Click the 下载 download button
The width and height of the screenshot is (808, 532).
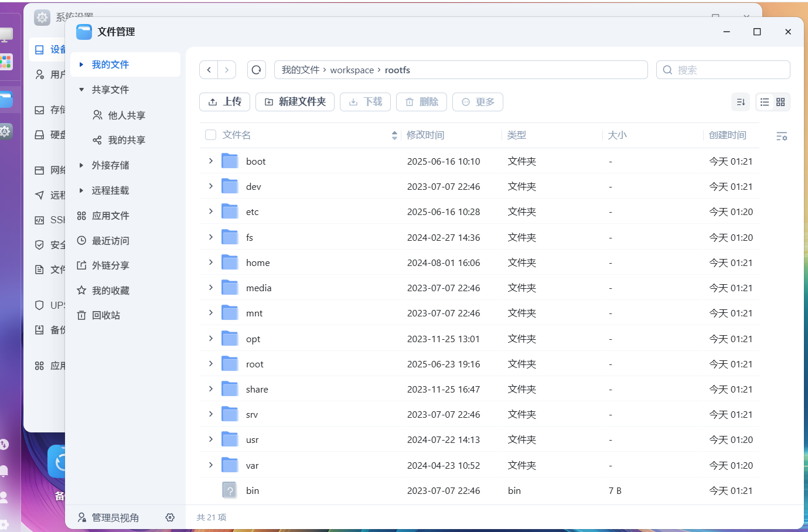coord(366,102)
